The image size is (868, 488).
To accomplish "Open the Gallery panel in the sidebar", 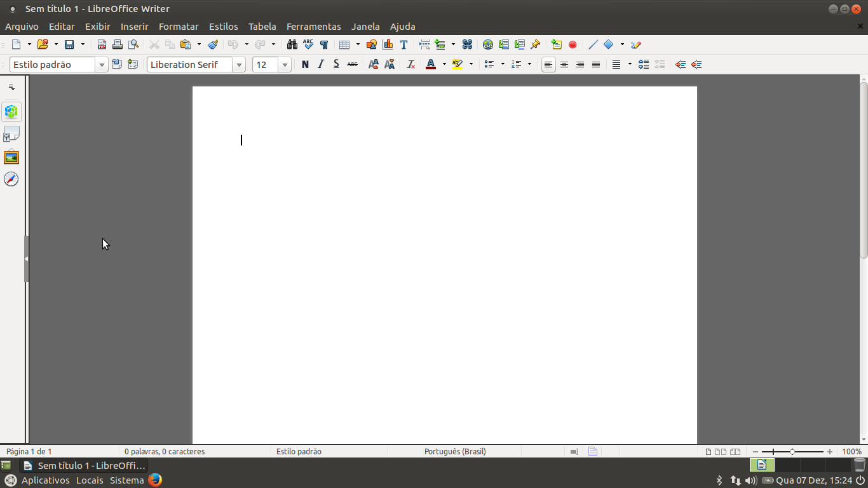I will (x=11, y=157).
